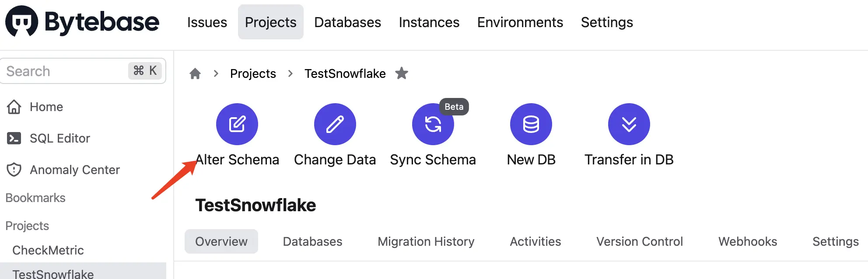This screenshot has height=279, width=868.
Task: Click the Change Data pencil icon
Action: pos(335,124)
